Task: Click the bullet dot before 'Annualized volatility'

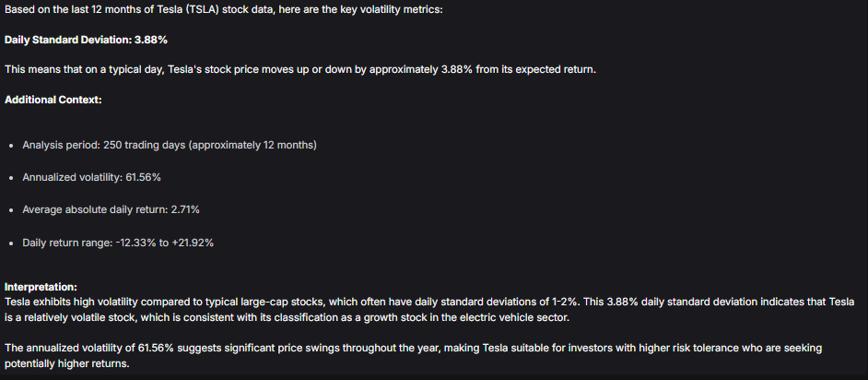Action: click(12, 178)
